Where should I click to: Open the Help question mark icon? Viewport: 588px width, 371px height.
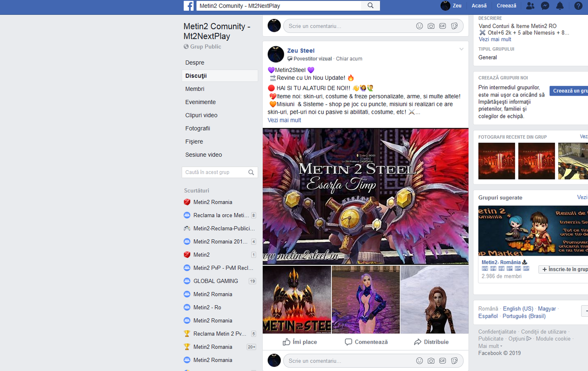[578, 6]
